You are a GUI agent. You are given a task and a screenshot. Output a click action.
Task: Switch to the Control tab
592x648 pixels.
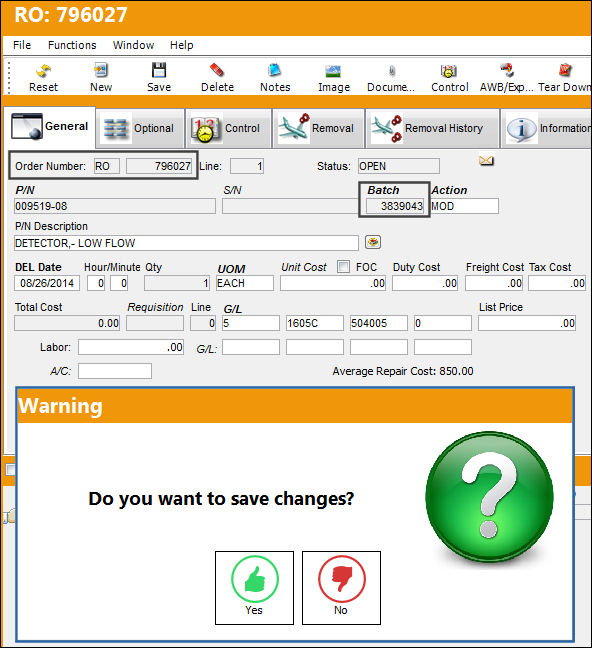coord(228,128)
